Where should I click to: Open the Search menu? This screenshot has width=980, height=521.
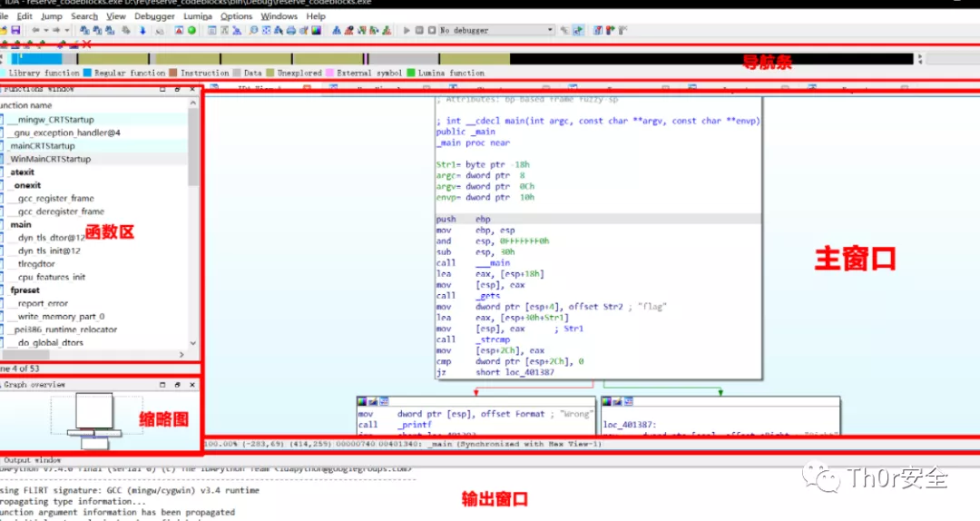click(x=84, y=16)
